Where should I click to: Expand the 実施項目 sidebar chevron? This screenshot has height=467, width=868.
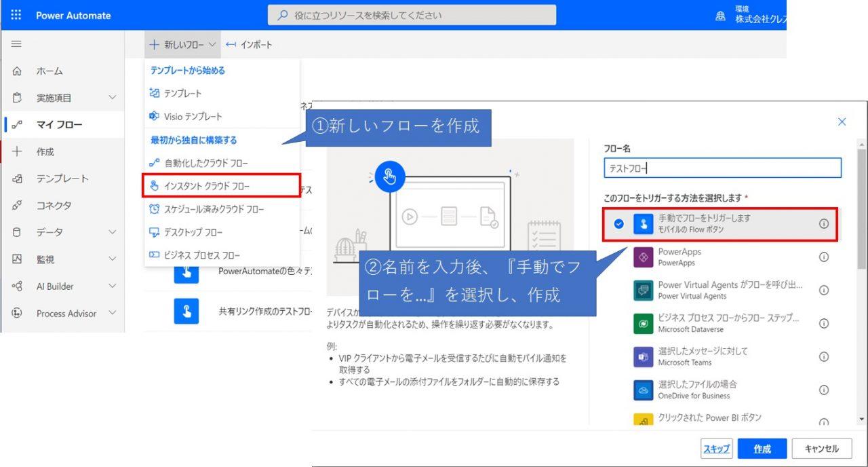tap(113, 98)
